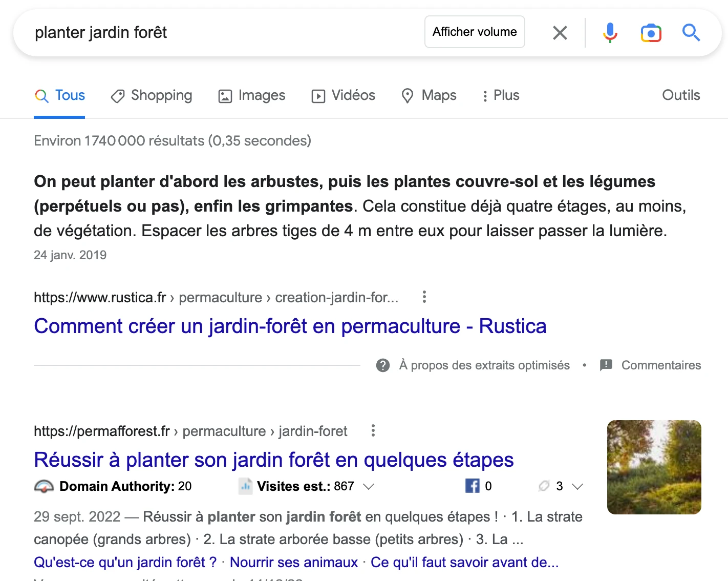Click the question mark help icon
This screenshot has height=581, width=728.
coord(383,365)
